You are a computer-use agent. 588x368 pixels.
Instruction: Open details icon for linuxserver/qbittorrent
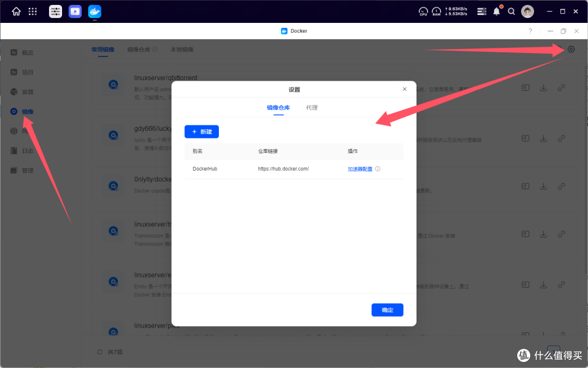525,87
